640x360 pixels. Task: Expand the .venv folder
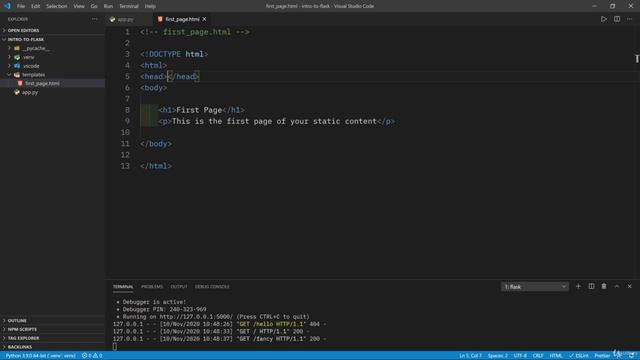[29, 57]
